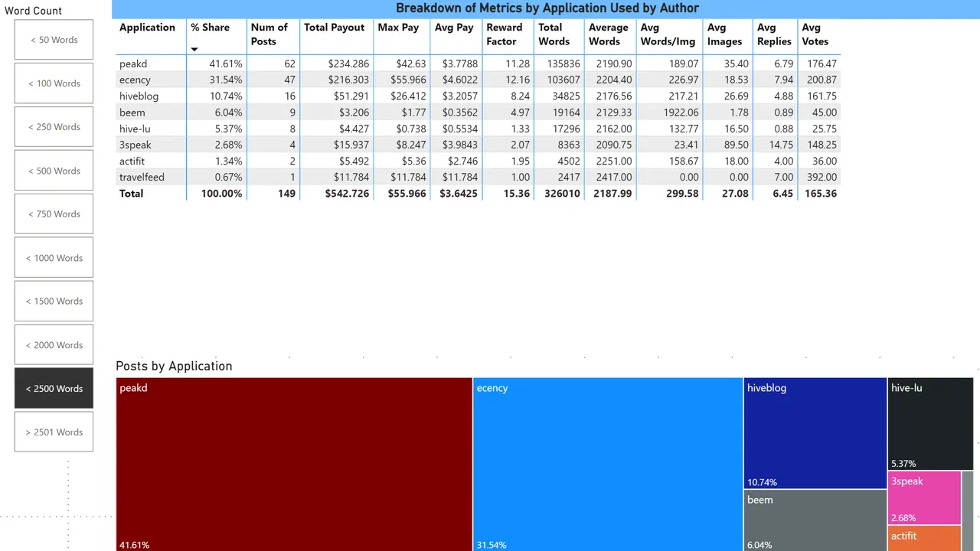Image resolution: width=980 pixels, height=551 pixels.
Task: Click the peakd row in the table
Action: (479, 64)
